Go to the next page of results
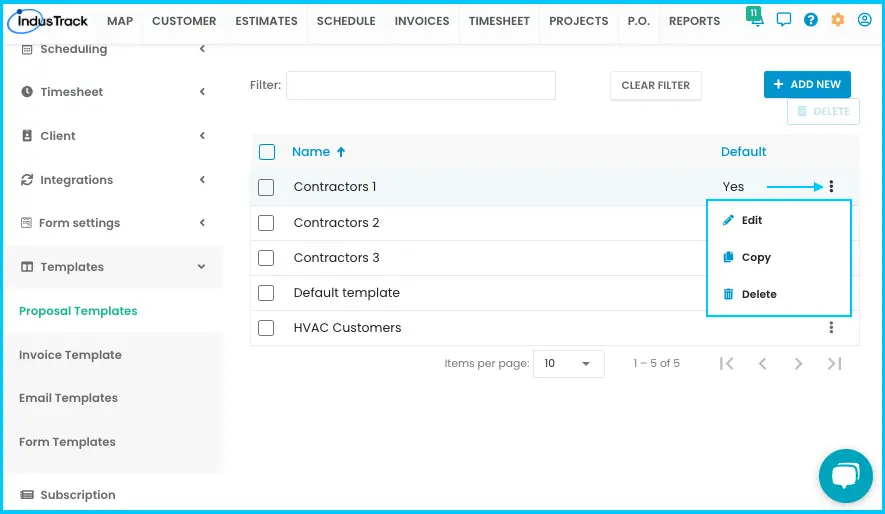 pos(798,364)
